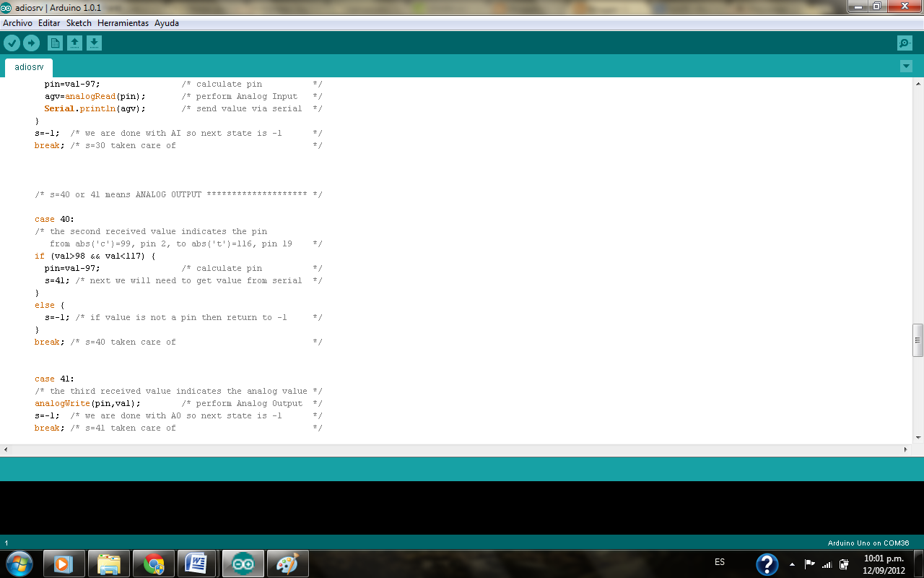Click the 's=41;' code line
The height and width of the screenshot is (578, 924).
[58, 280]
